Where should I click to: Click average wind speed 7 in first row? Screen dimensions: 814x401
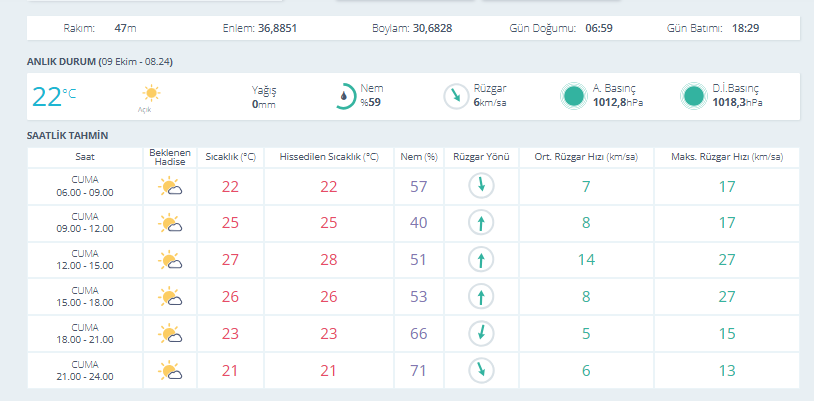(x=586, y=186)
